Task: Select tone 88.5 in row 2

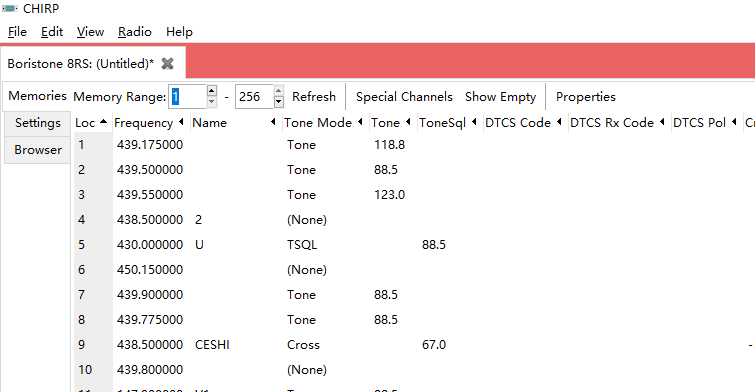Action: 386,170
